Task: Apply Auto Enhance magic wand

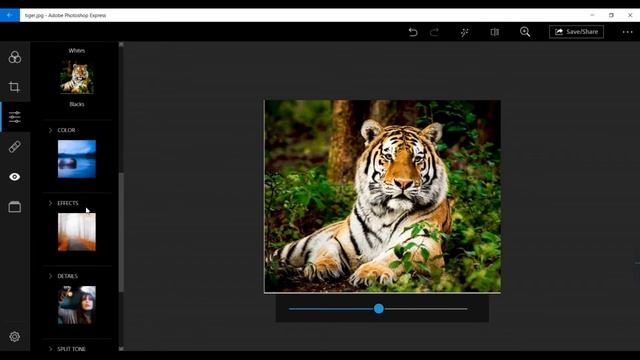Action: click(464, 32)
